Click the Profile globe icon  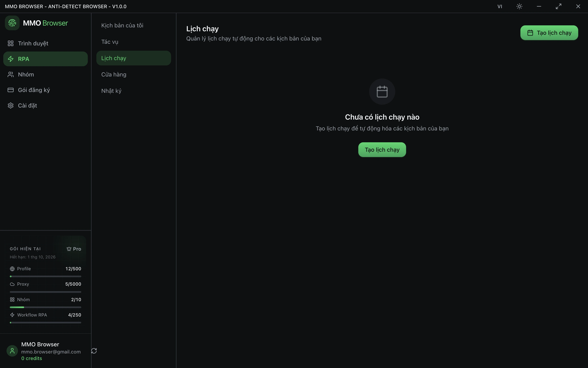(x=12, y=269)
